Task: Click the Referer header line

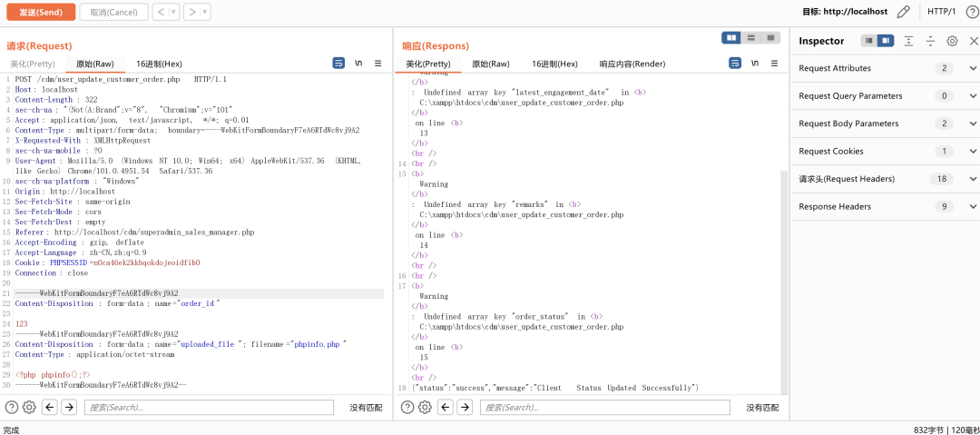Action: [x=135, y=232]
